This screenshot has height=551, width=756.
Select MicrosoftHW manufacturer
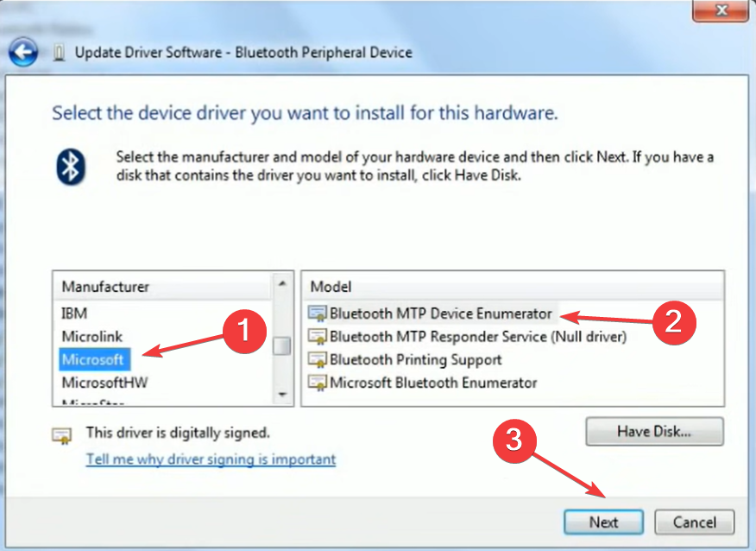tap(104, 383)
